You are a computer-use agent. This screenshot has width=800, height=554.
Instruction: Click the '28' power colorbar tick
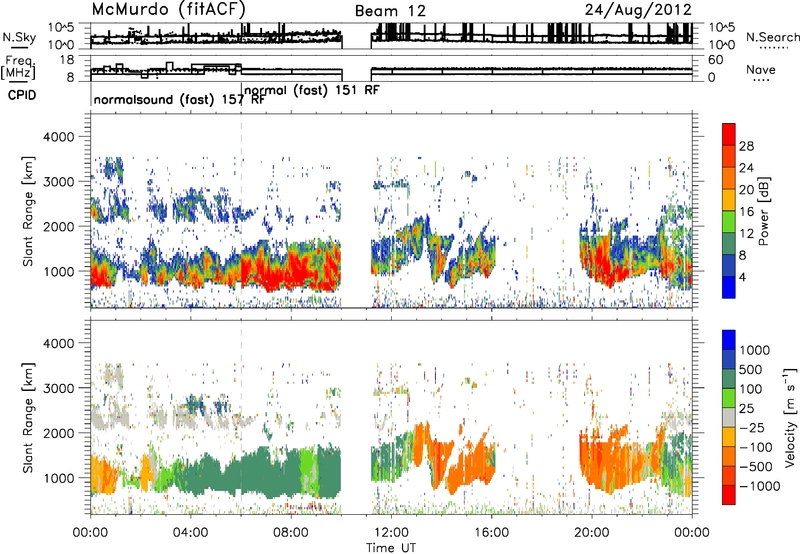pyautogui.click(x=746, y=146)
